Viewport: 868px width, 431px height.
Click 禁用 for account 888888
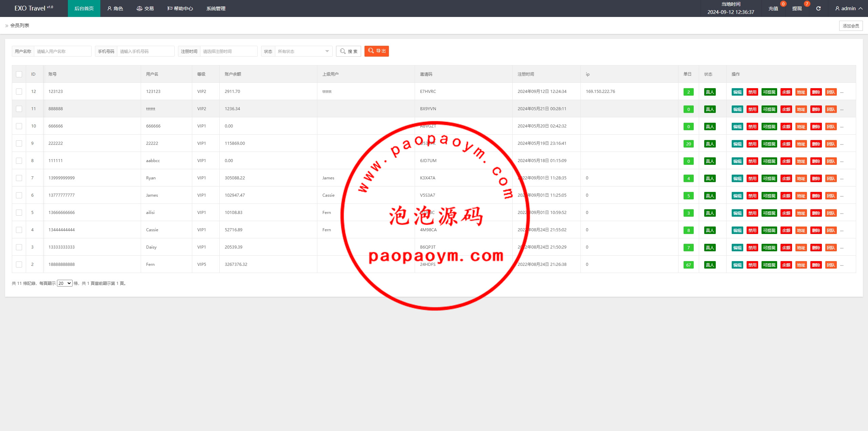coord(752,109)
